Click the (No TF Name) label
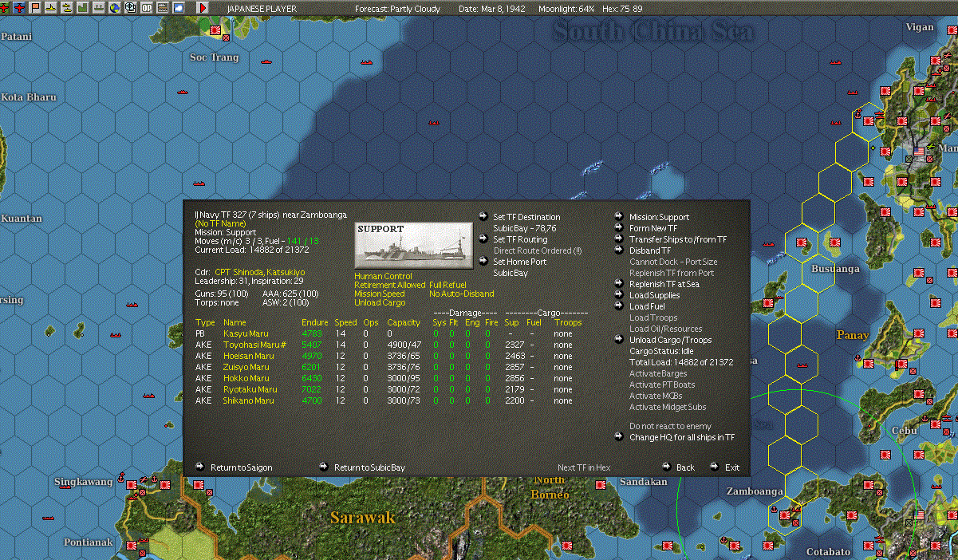 (x=221, y=224)
